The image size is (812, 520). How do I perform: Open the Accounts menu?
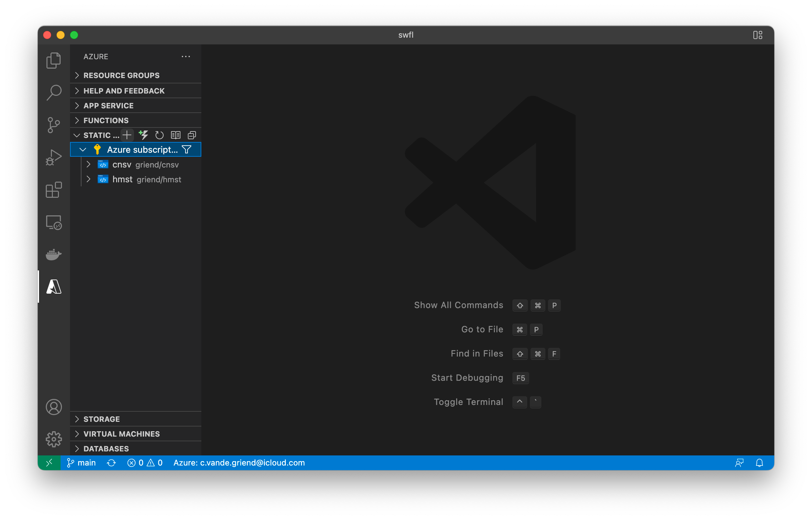(x=54, y=407)
